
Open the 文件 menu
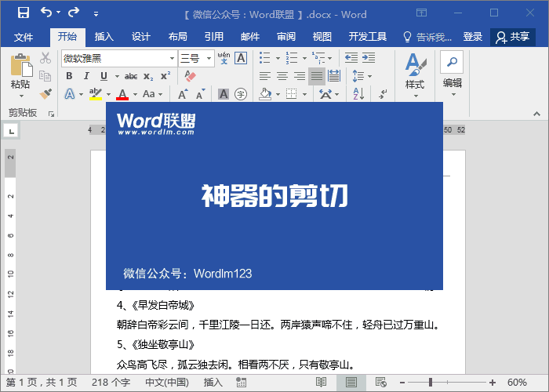24,37
